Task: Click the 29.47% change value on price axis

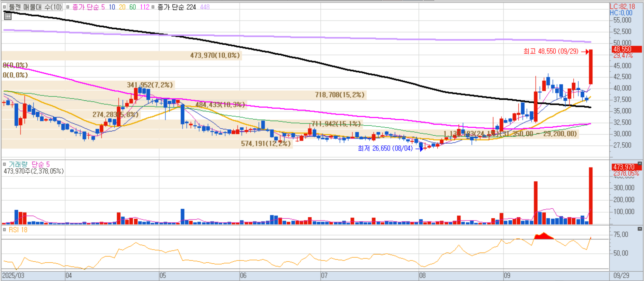Action: pyautogui.click(x=623, y=55)
